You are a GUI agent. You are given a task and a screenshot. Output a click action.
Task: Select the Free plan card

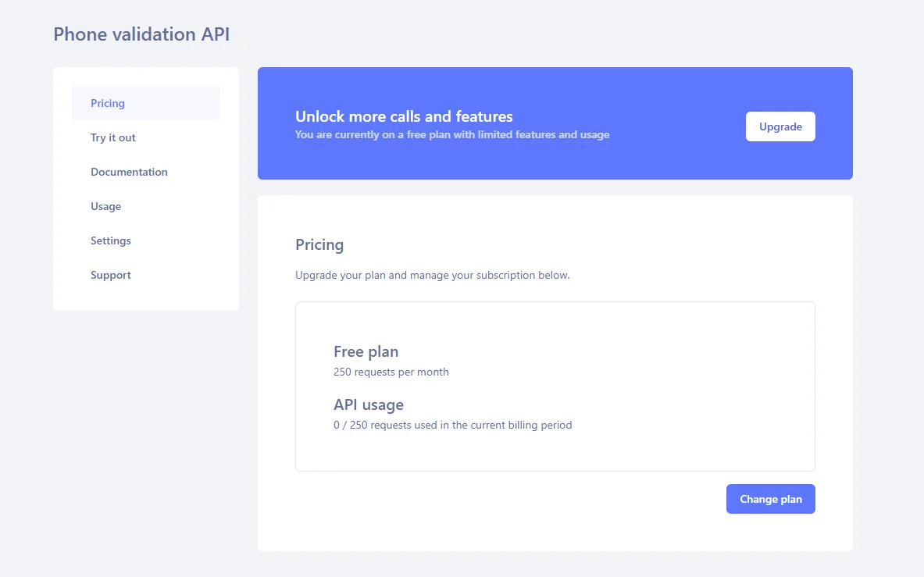pyautogui.click(x=555, y=386)
